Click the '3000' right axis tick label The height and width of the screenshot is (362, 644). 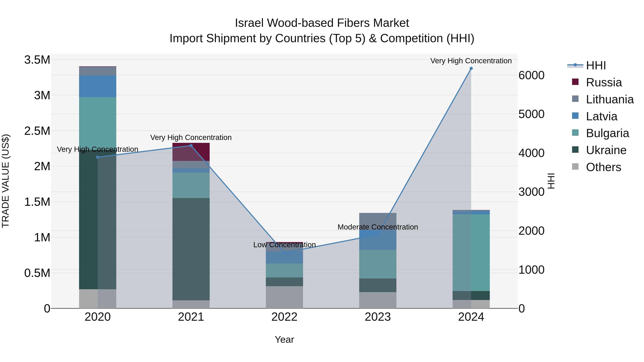[x=531, y=192]
